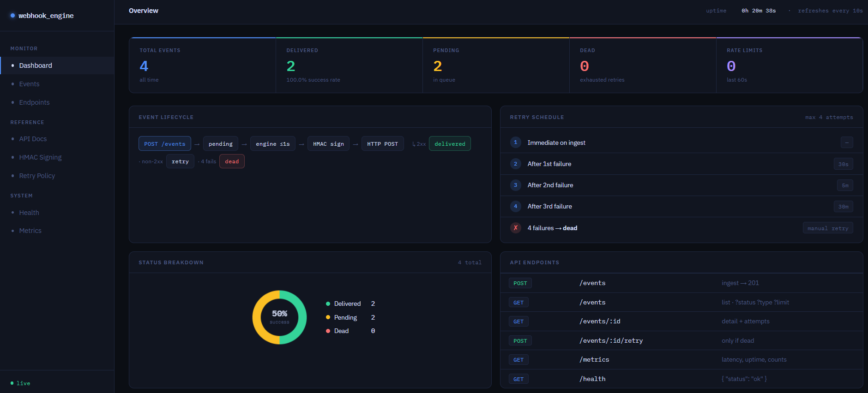Open Retry Policy reference page
This screenshot has height=393, width=868.
point(57,176)
